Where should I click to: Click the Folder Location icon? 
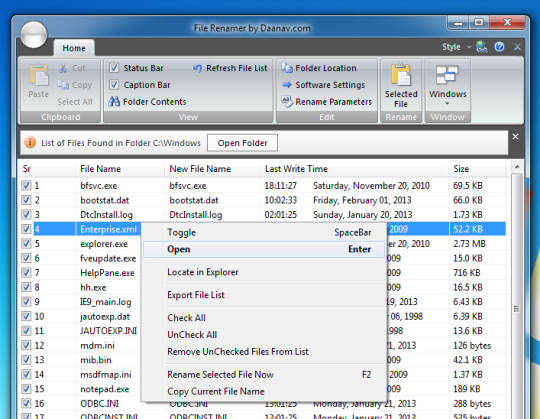coord(287,68)
